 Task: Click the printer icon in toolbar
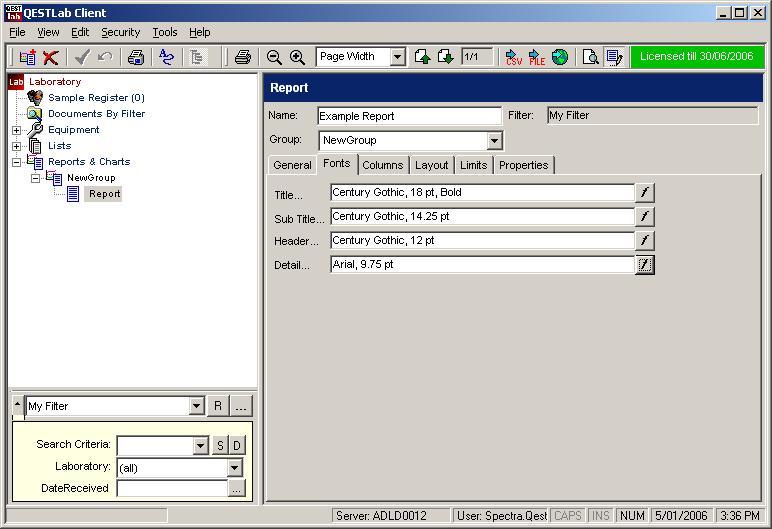(x=242, y=58)
